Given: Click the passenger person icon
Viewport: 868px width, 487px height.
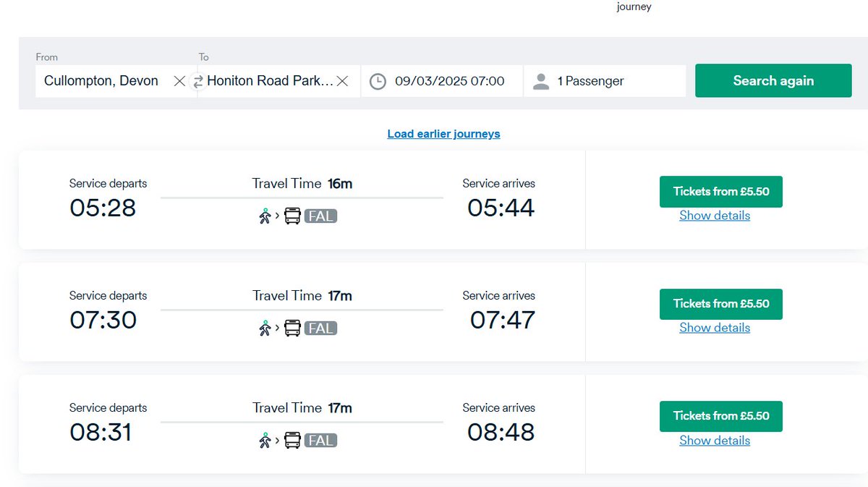Looking at the screenshot, I should click(541, 81).
